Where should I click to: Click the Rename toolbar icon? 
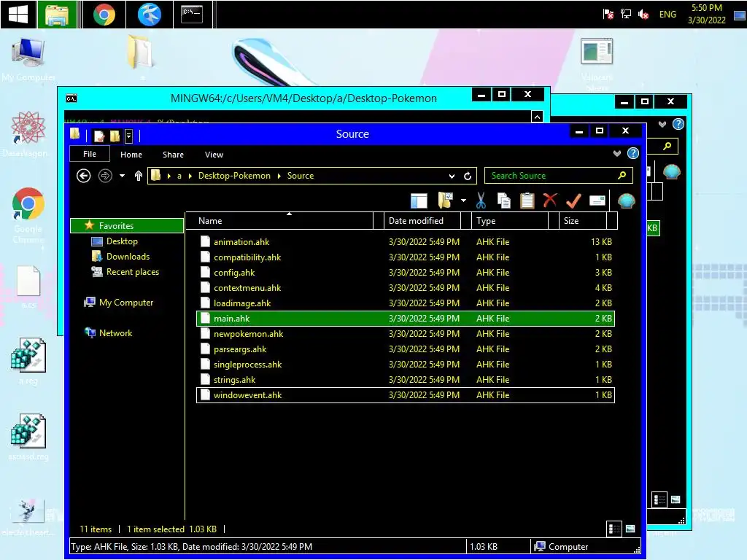[597, 201]
